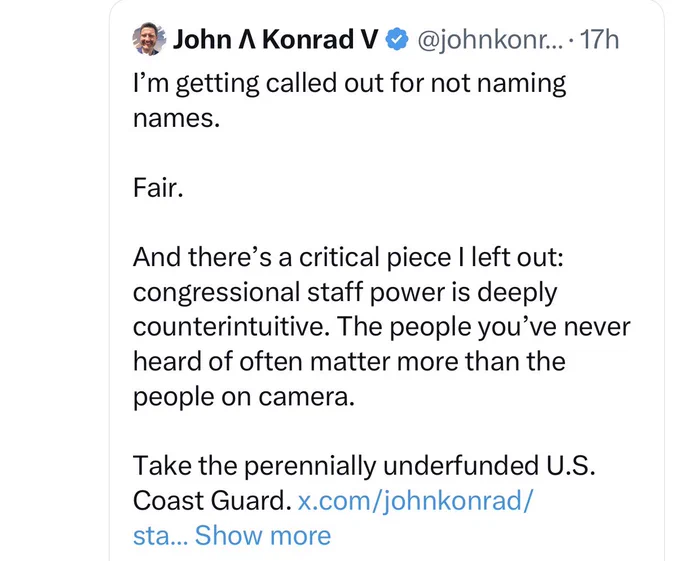The width and height of the screenshot is (680, 561).
Task: Open John Konrad's profile avatar photo
Action: [149, 39]
